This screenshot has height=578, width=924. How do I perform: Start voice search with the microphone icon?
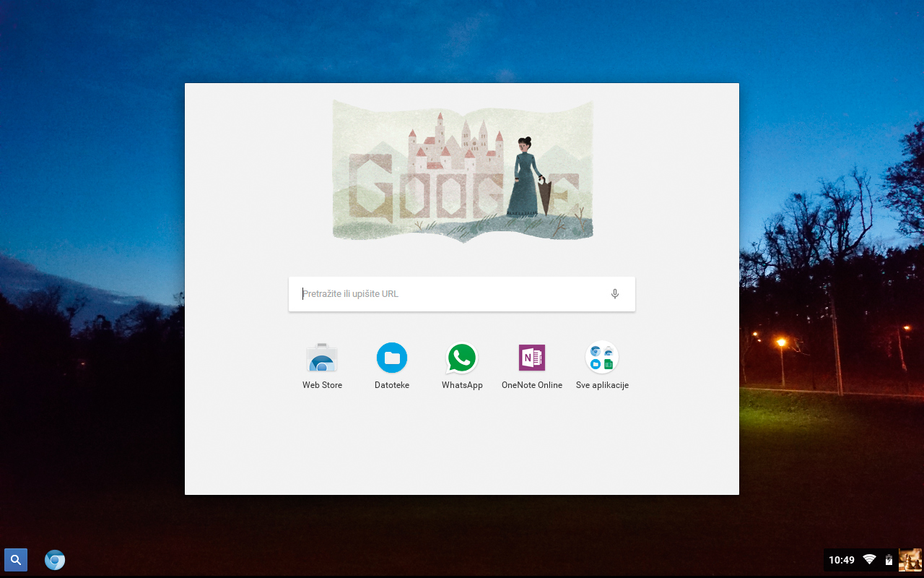[614, 293]
